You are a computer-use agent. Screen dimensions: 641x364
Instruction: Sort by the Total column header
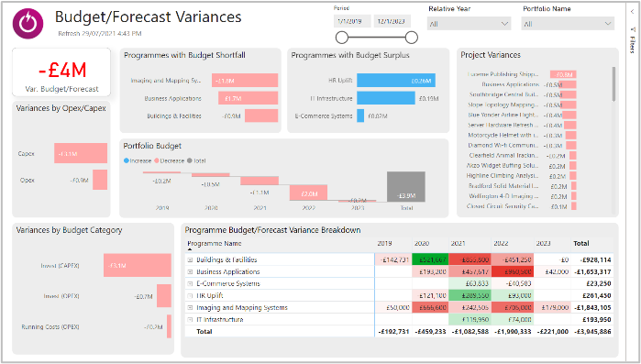(580, 244)
